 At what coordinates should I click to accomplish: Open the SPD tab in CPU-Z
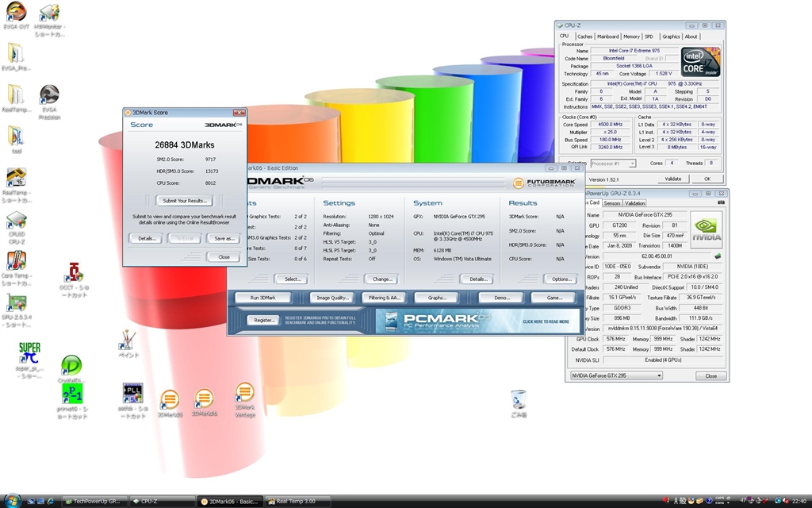[649, 37]
